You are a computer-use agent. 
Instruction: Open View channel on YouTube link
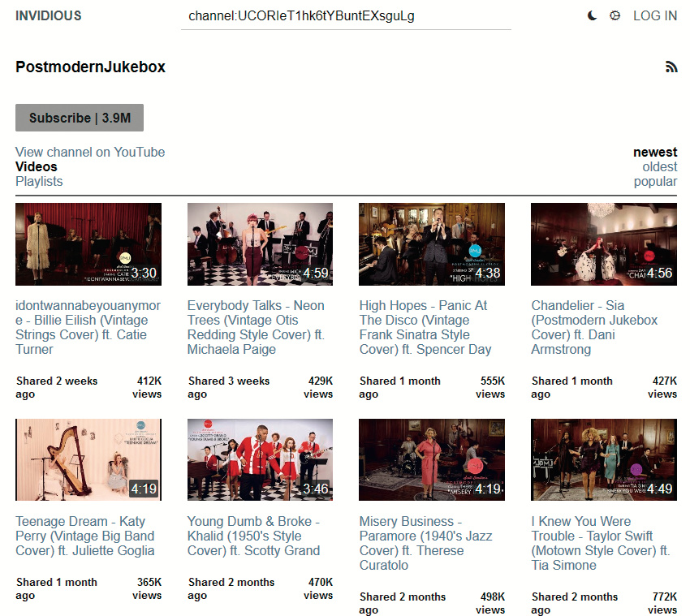tap(90, 152)
